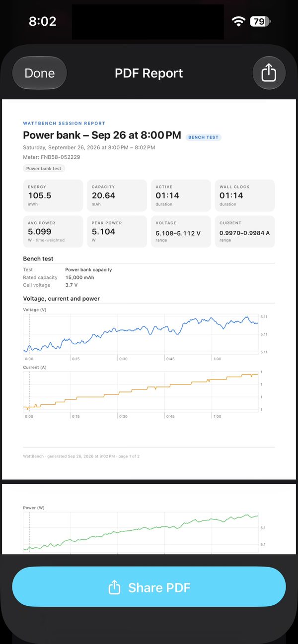Select the WATTBENCH SESSION REPORT heading
The width and height of the screenshot is (298, 644).
[x=64, y=123]
